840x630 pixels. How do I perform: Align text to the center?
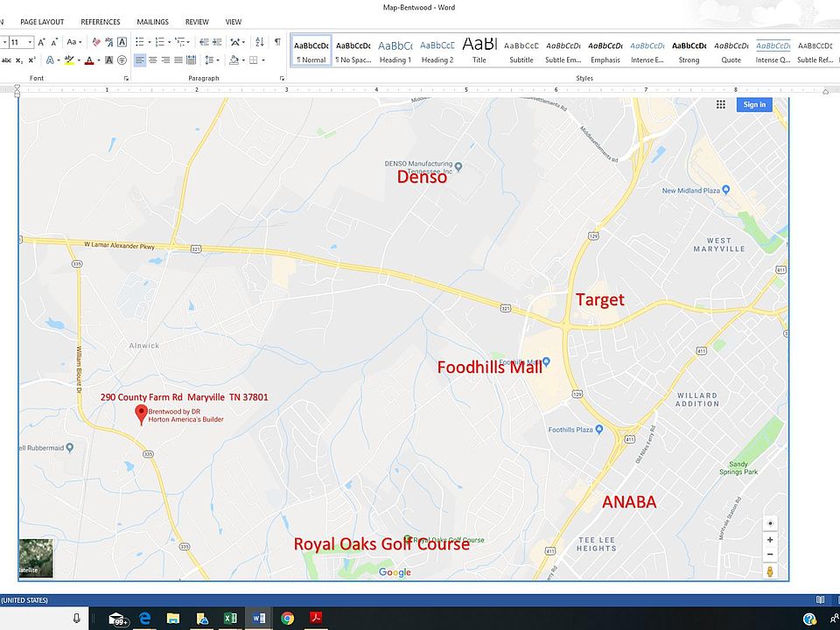(x=152, y=60)
